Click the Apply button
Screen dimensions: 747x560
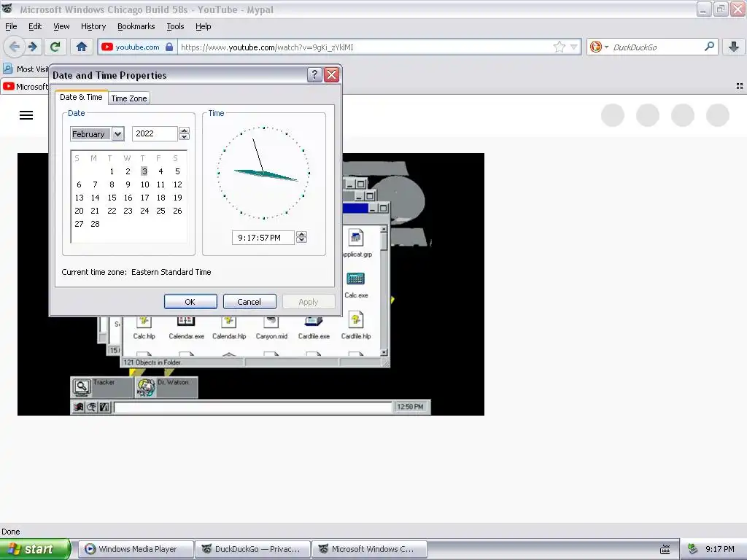[x=309, y=301]
